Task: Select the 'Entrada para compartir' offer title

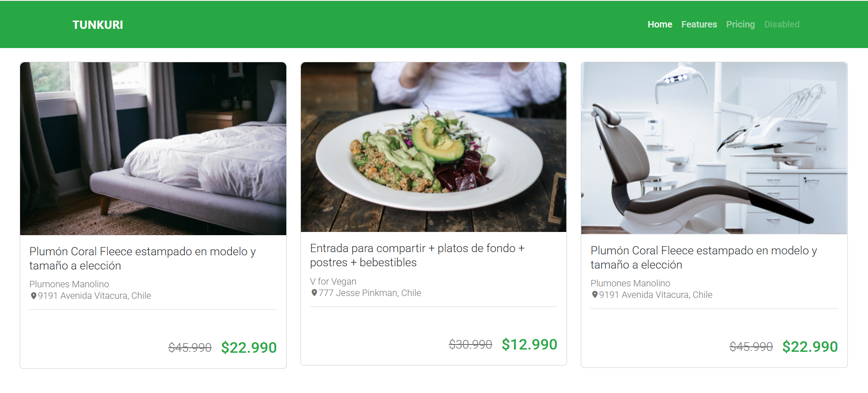Action: point(417,255)
